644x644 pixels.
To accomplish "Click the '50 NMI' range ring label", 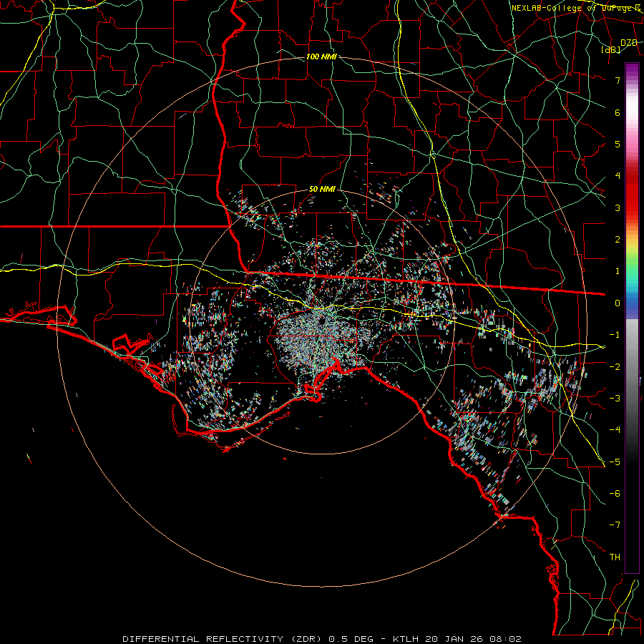I will tap(322, 189).
